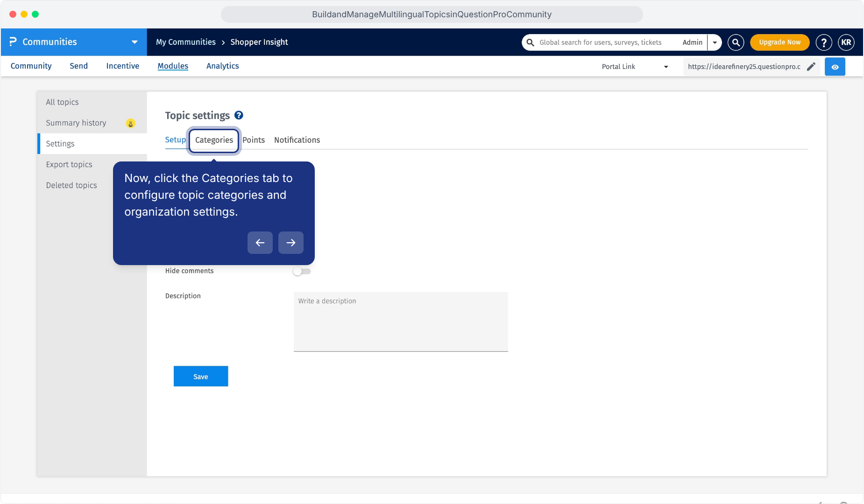Go to previous tutorial step arrow
864x504 pixels.
coord(260,243)
